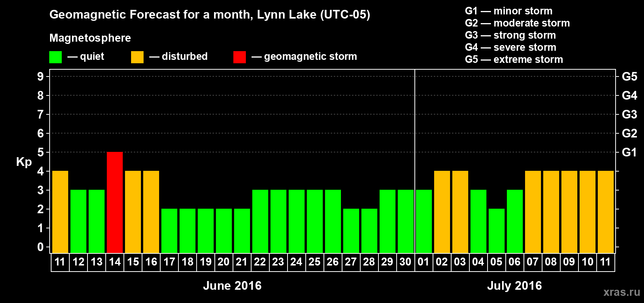Click the 'Magnetosphere' heading
Screen dimensions: 644x303
coord(90,38)
